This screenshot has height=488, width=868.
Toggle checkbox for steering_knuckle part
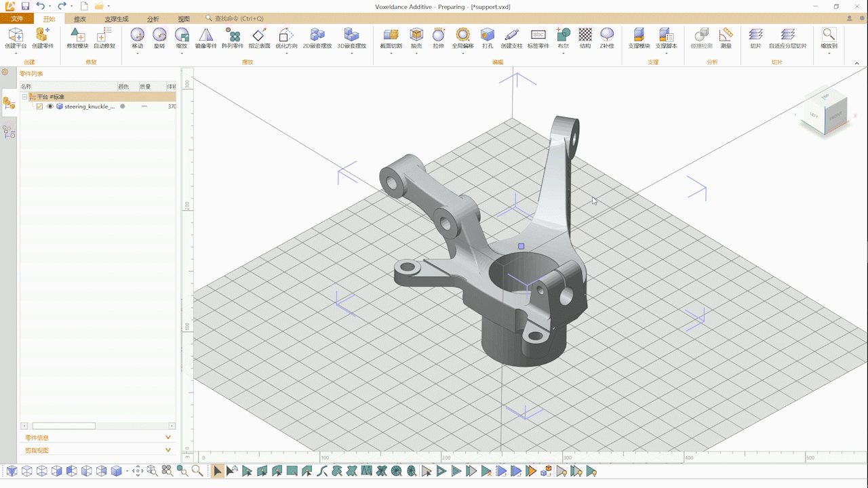[x=39, y=106]
